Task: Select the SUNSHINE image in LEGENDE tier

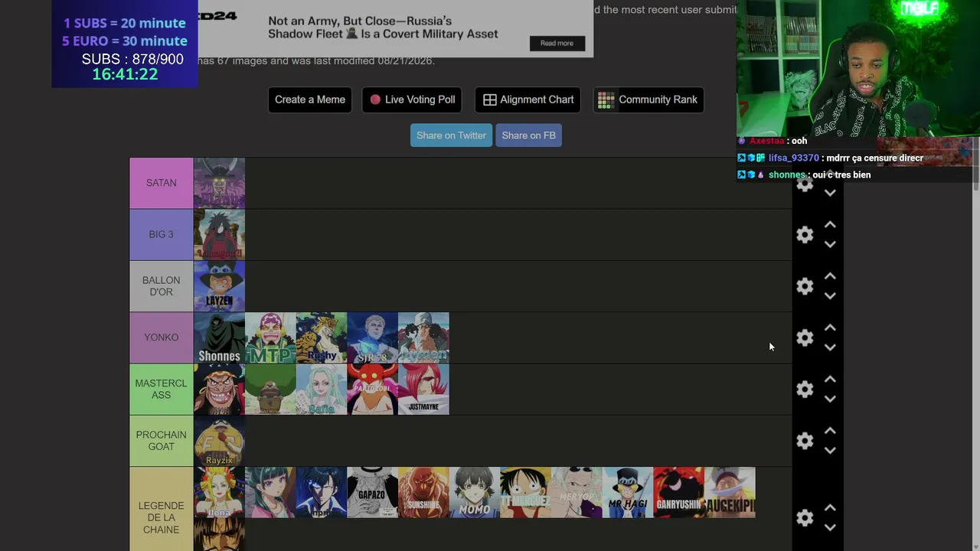Action: 423,492
